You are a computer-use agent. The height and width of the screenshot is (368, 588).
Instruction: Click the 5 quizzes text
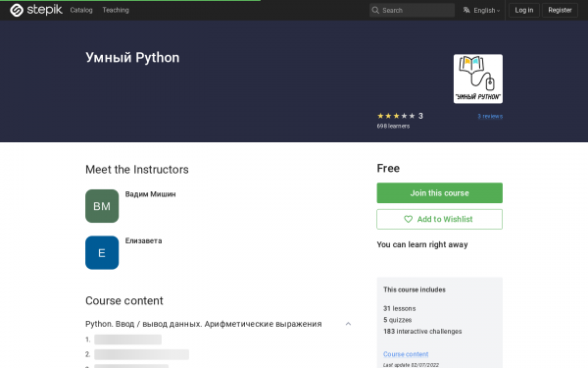coord(398,320)
